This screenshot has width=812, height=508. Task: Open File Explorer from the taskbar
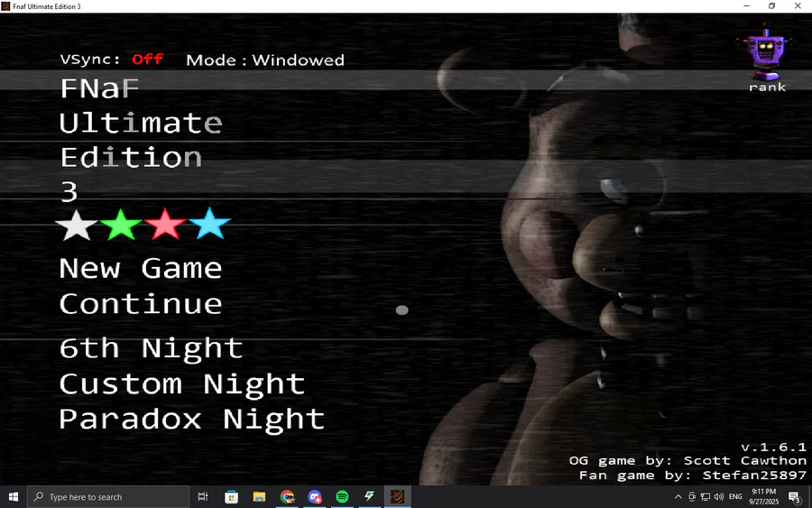259,497
